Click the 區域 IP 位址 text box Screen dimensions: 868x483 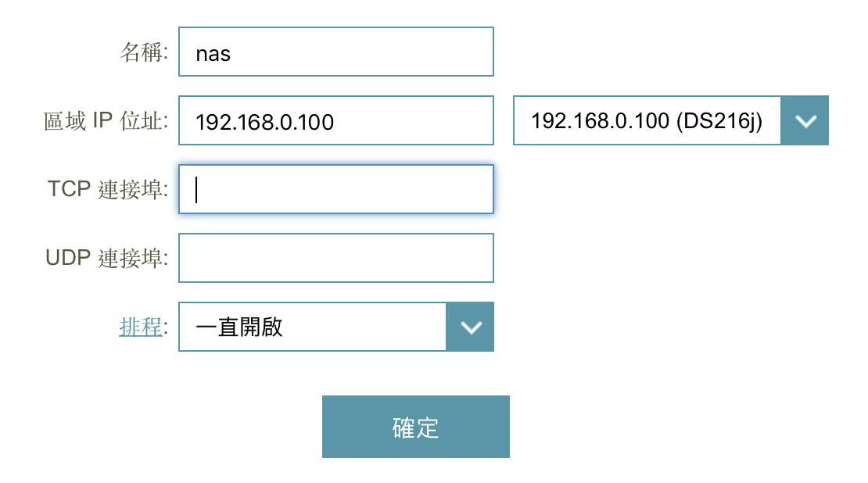coord(336,121)
